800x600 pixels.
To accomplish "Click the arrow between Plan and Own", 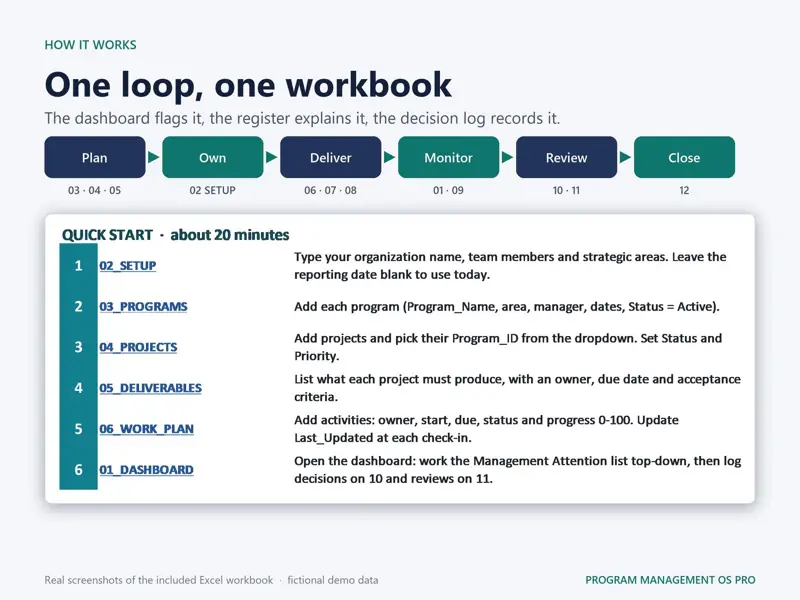I will 154,157.
